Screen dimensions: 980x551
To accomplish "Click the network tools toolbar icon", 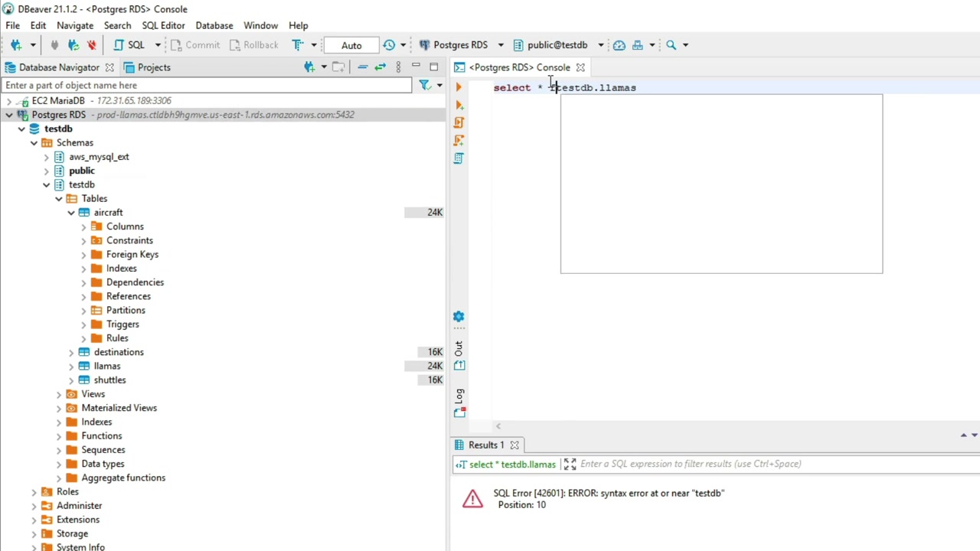I will click(x=638, y=45).
